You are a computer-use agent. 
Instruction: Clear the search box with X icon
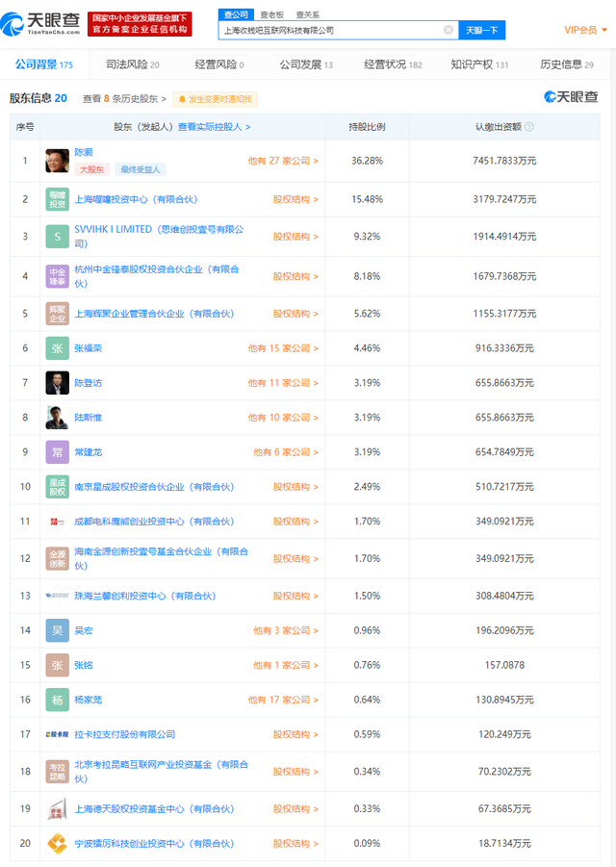449,30
